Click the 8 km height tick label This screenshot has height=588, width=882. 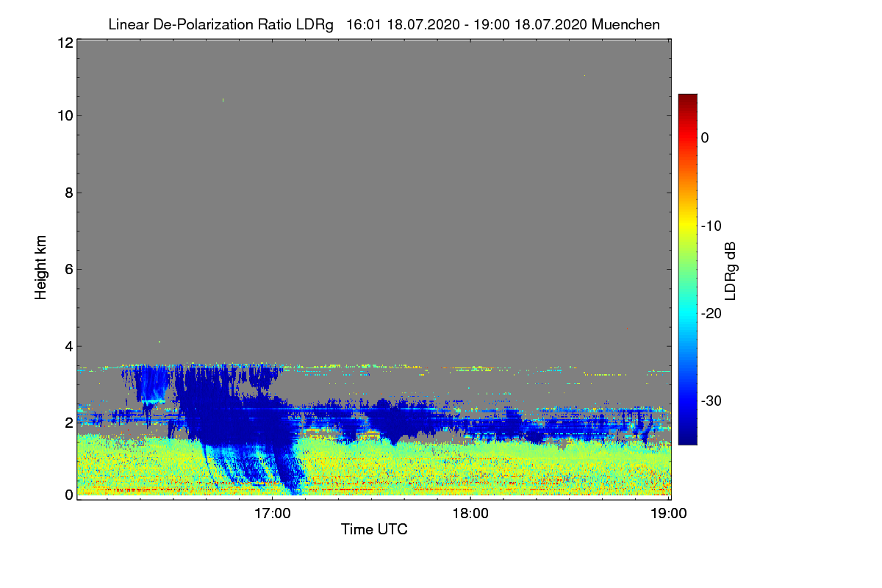point(68,193)
